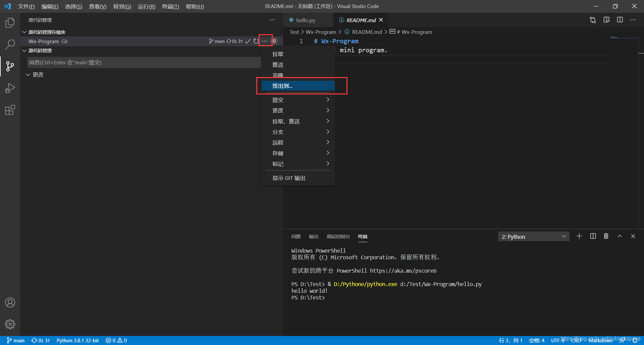Open the Extensions view icon
The image size is (644, 345).
tap(10, 110)
